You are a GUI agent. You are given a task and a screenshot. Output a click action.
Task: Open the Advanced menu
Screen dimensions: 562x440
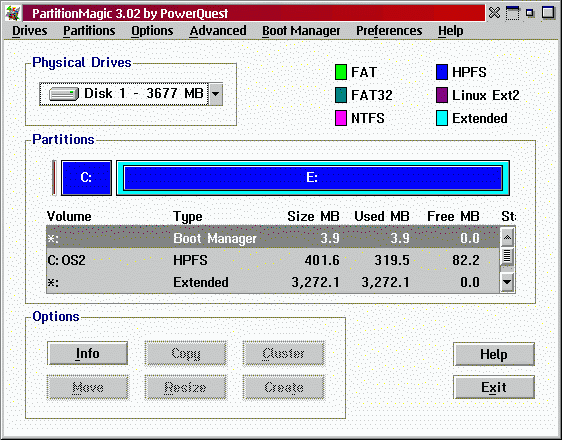coord(218,31)
